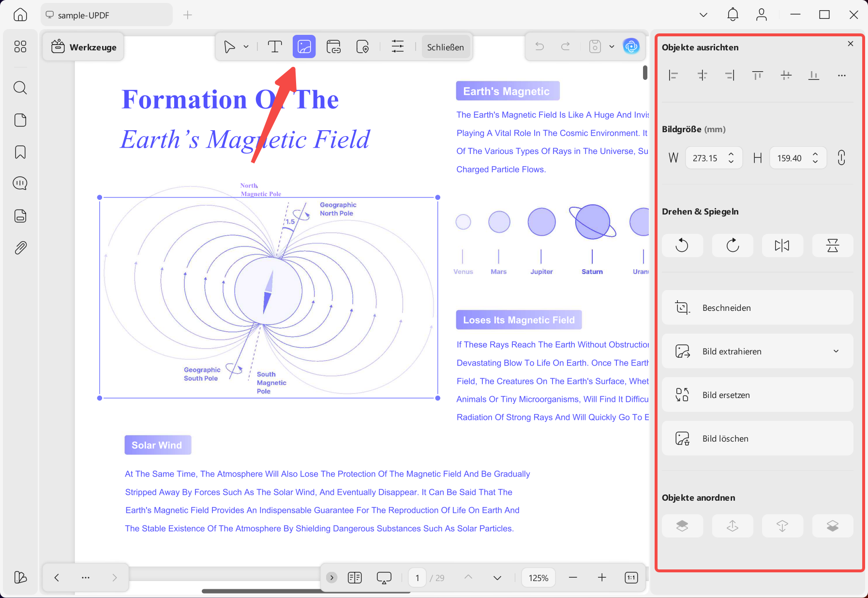Image resolution: width=868 pixels, height=598 pixels.
Task: Zoom in with the plus button
Action: (602, 578)
